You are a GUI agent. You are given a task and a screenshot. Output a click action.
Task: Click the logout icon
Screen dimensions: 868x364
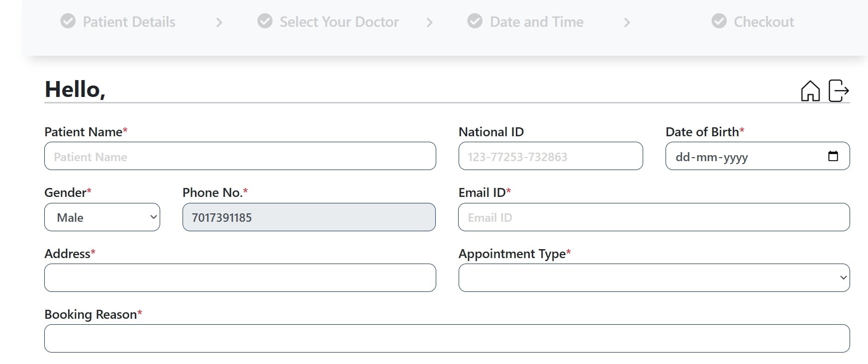(838, 91)
